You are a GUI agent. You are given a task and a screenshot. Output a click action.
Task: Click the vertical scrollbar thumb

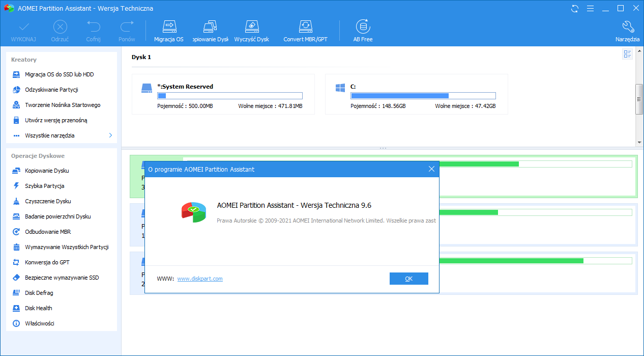[639, 100]
